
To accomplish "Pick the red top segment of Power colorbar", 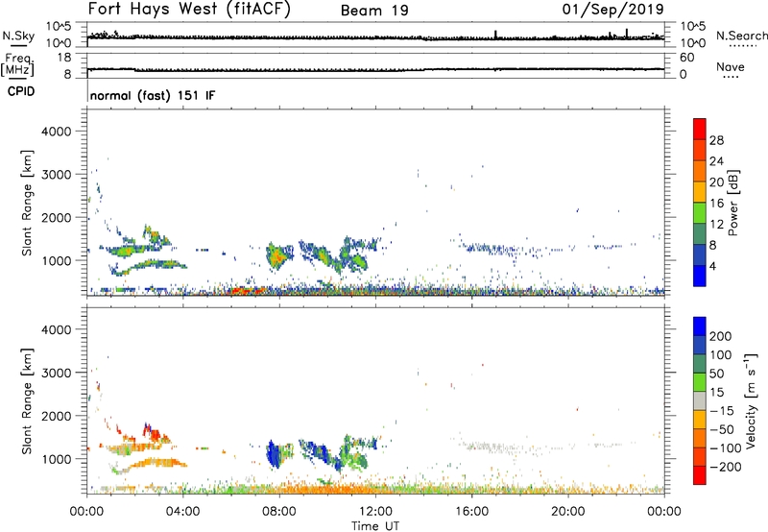I will tap(700, 129).
